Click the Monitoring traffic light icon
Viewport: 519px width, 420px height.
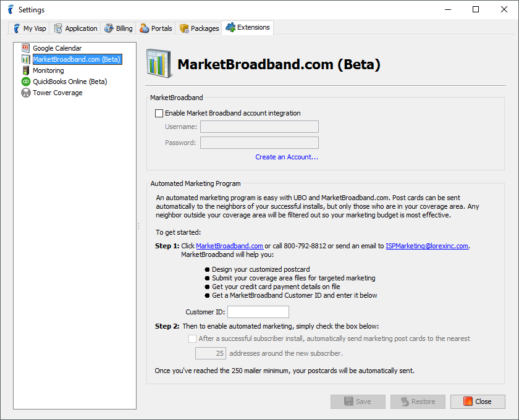coord(26,70)
